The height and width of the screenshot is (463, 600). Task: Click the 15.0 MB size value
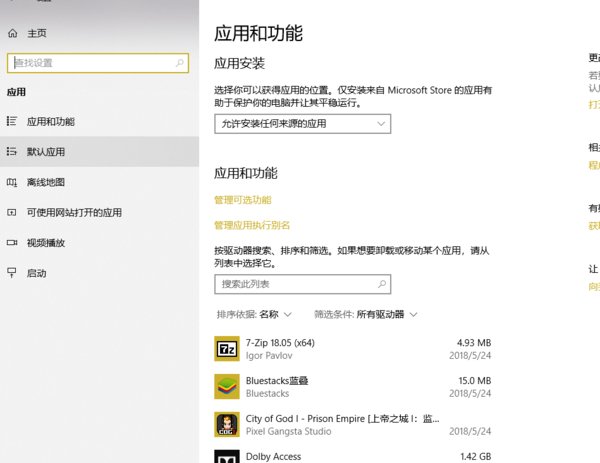pyautogui.click(x=474, y=380)
